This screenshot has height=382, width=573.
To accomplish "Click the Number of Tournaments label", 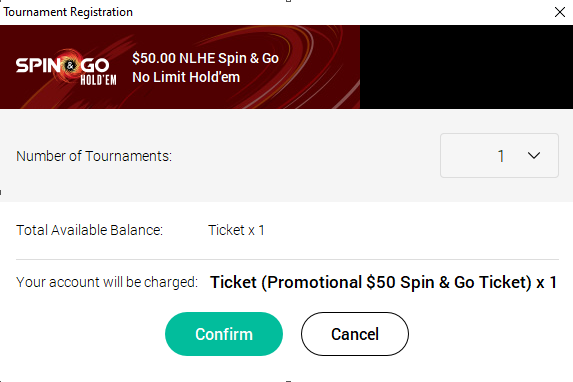I will tap(94, 156).
